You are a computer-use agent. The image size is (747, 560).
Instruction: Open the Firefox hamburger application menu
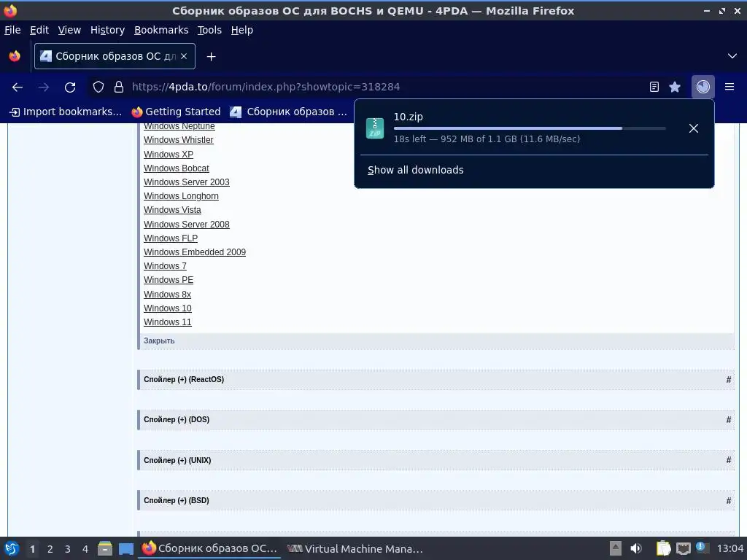(x=729, y=87)
